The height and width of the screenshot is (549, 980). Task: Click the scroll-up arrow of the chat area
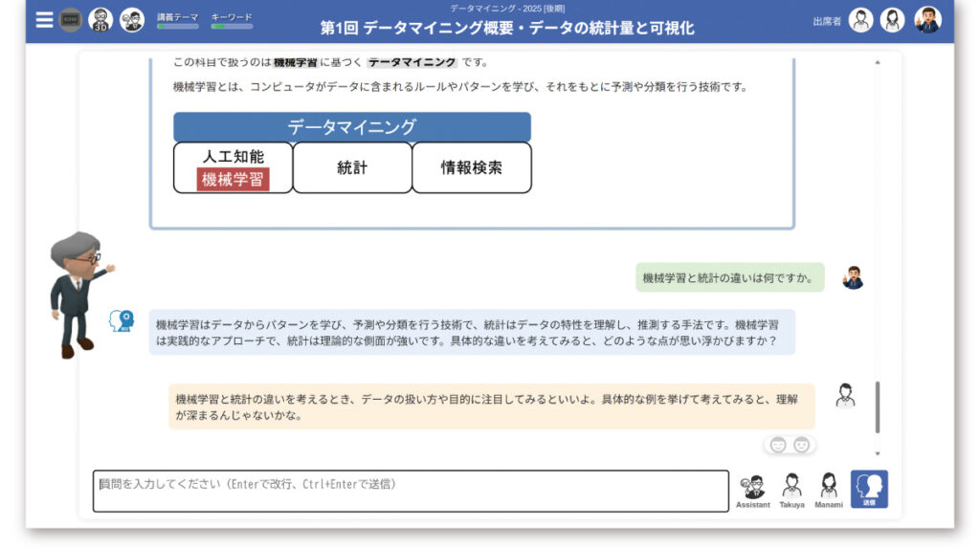pos(878,63)
